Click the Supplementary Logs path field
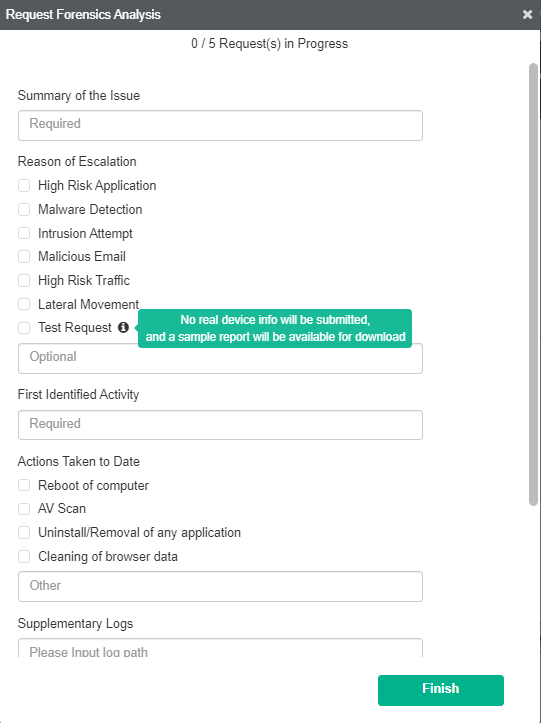Viewport: 541px width, 723px height. [220, 648]
